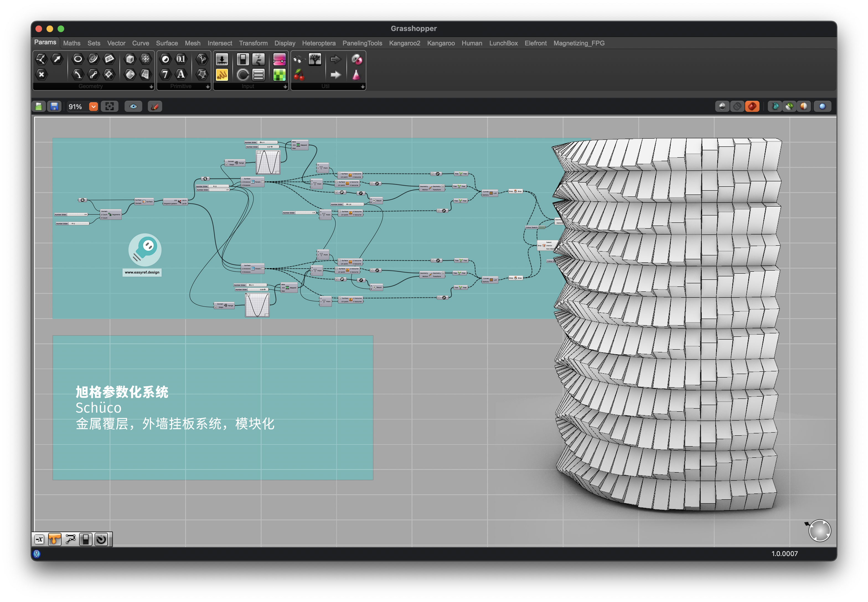Toggle preview eye button

pos(133,107)
